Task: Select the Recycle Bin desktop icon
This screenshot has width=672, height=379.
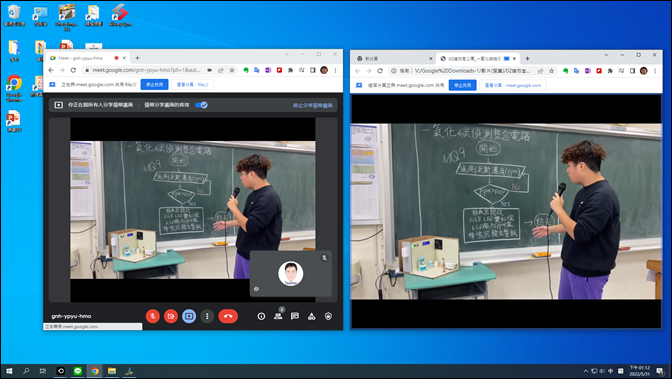Action: (x=14, y=15)
